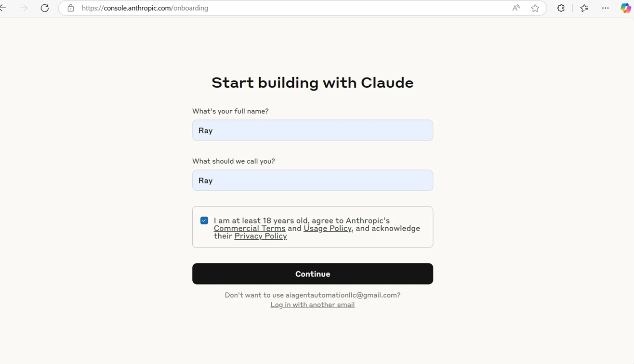Screen dimensions: 634x364
Task: Click the 'What should we call you' field
Action: [313, 181]
